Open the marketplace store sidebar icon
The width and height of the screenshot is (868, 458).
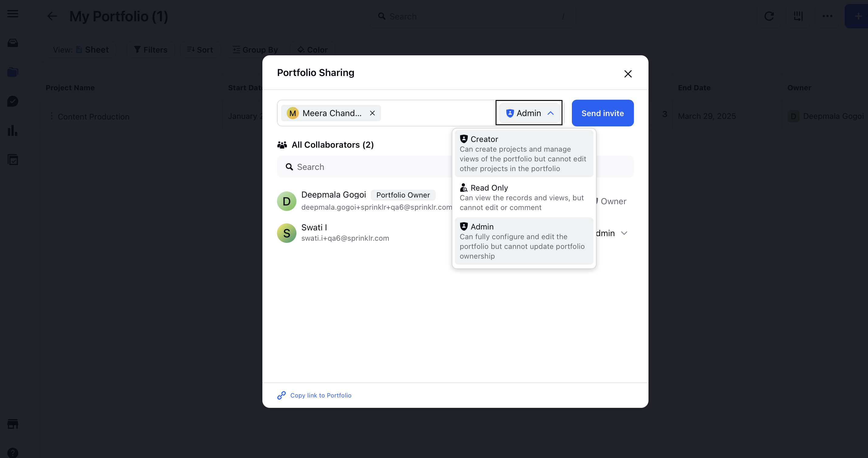point(13,424)
